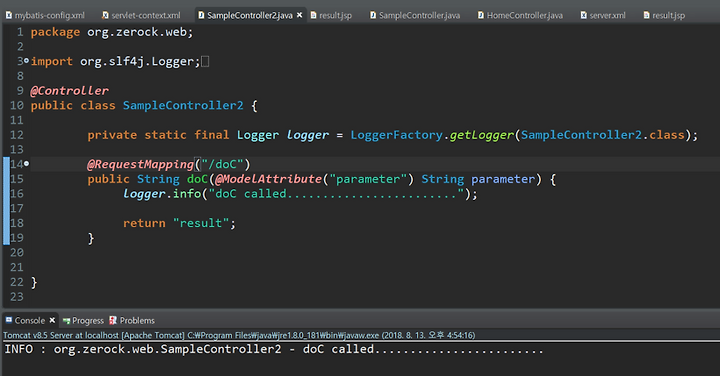Place cursor at closing brace on line 22
This screenshot has width=720, height=376.
click(34, 282)
